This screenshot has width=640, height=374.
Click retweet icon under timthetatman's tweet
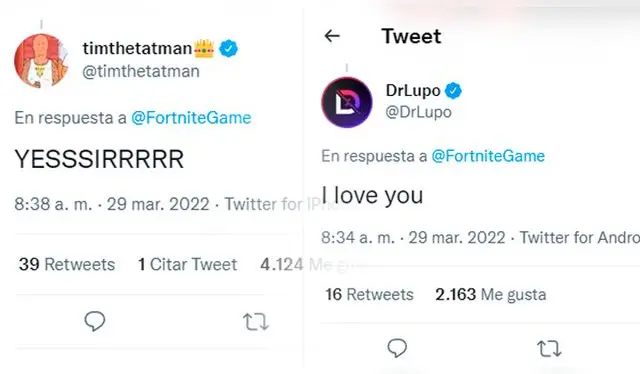coord(256,322)
